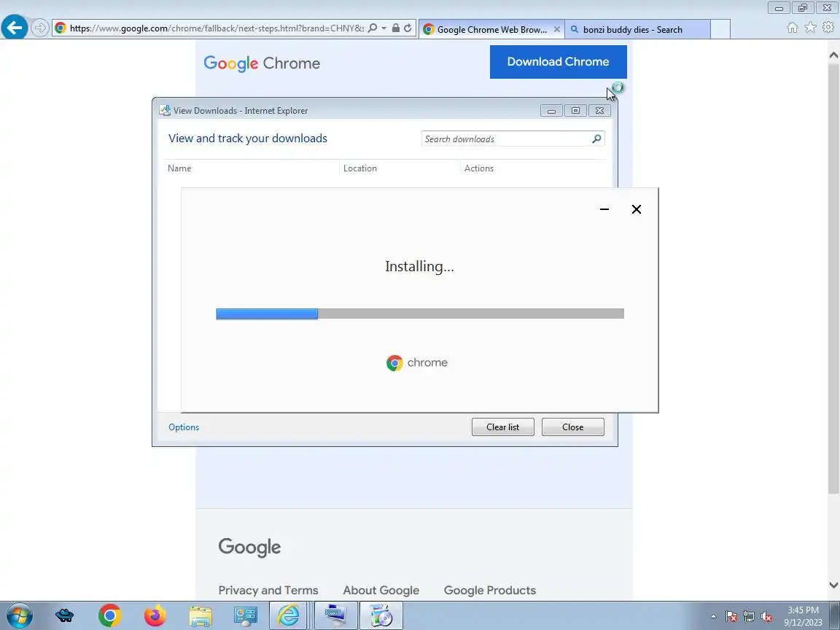The height and width of the screenshot is (630, 840).
Task: Click the search magnifier in address bar
Action: pos(373,28)
